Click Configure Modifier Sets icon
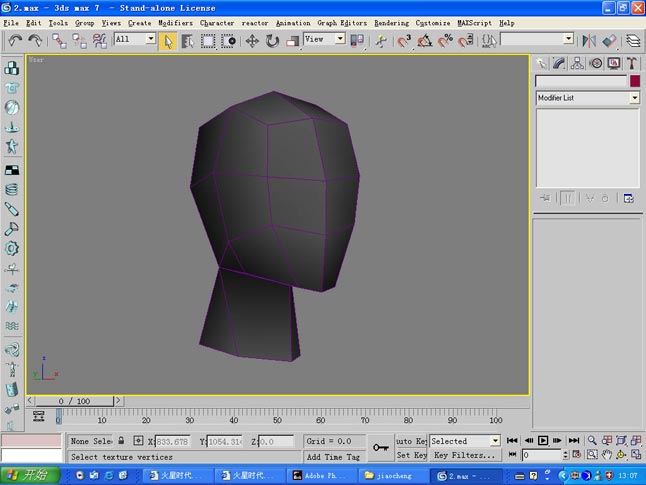The width and height of the screenshot is (646, 485). coord(628,199)
